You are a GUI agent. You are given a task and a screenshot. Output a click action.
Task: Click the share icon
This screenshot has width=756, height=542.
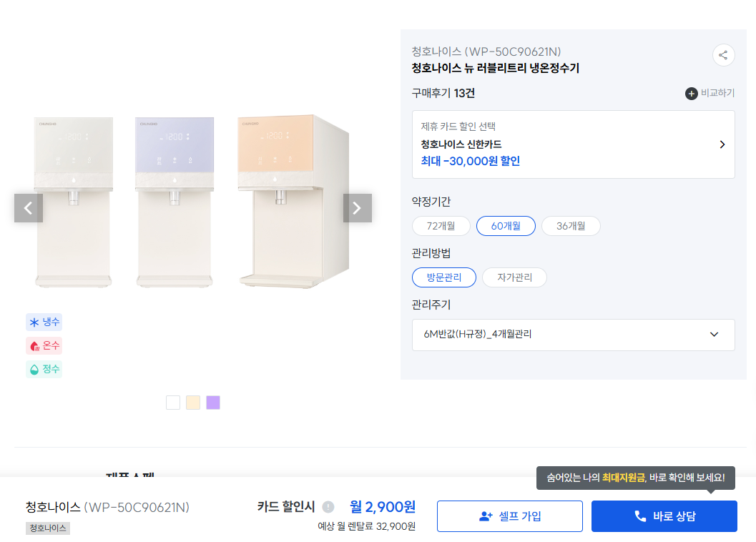(723, 55)
